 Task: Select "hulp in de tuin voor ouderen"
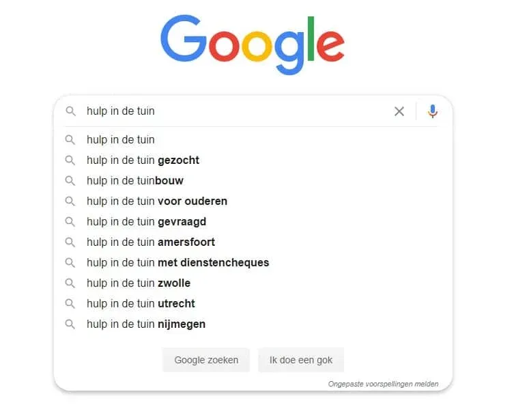[157, 201]
